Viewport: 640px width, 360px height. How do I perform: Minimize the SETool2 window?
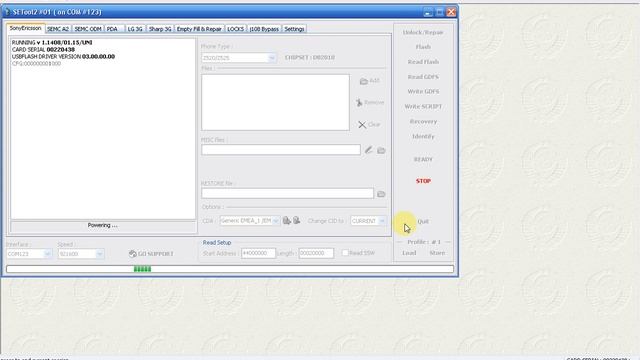click(427, 12)
